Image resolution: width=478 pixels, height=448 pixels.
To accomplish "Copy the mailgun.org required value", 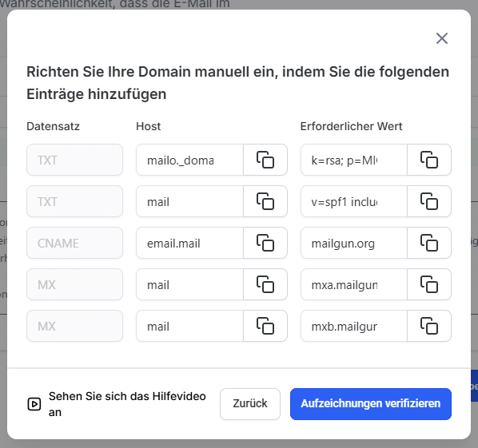I will point(429,243).
